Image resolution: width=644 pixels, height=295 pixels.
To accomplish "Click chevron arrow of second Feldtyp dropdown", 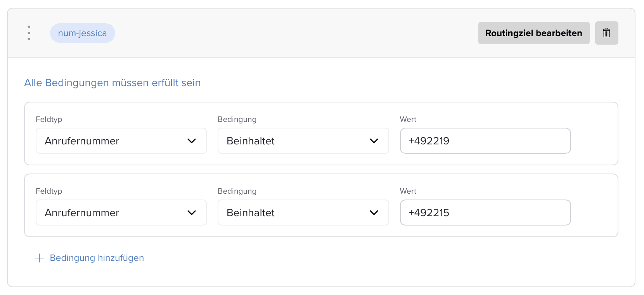I will (x=192, y=213).
